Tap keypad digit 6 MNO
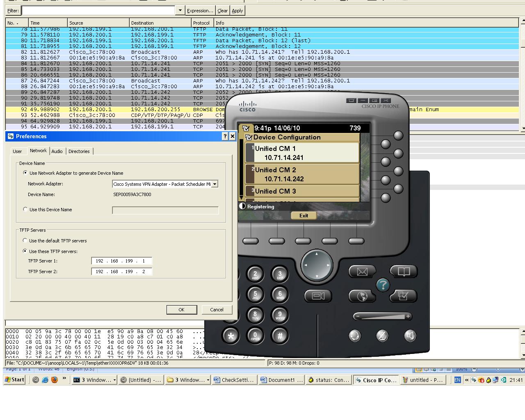 point(280,294)
